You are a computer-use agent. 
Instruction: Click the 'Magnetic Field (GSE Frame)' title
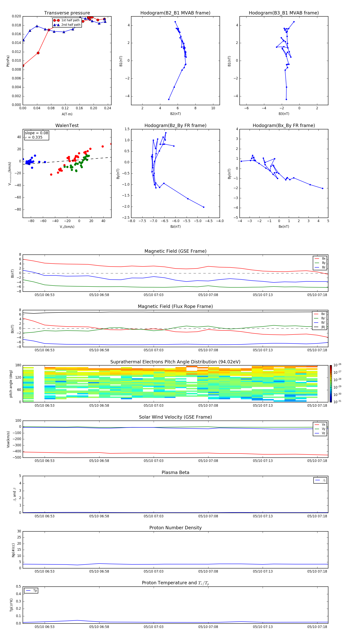pyautogui.click(x=175, y=251)
